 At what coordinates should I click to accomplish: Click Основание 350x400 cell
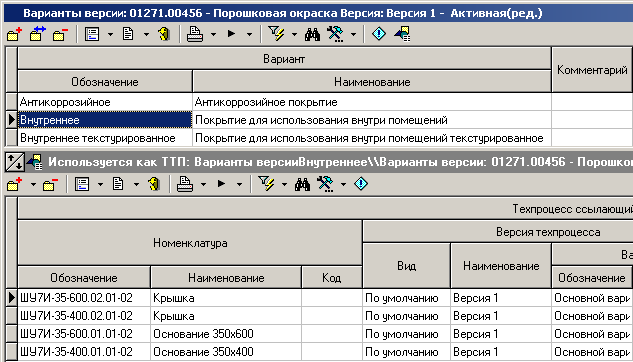tap(226, 352)
